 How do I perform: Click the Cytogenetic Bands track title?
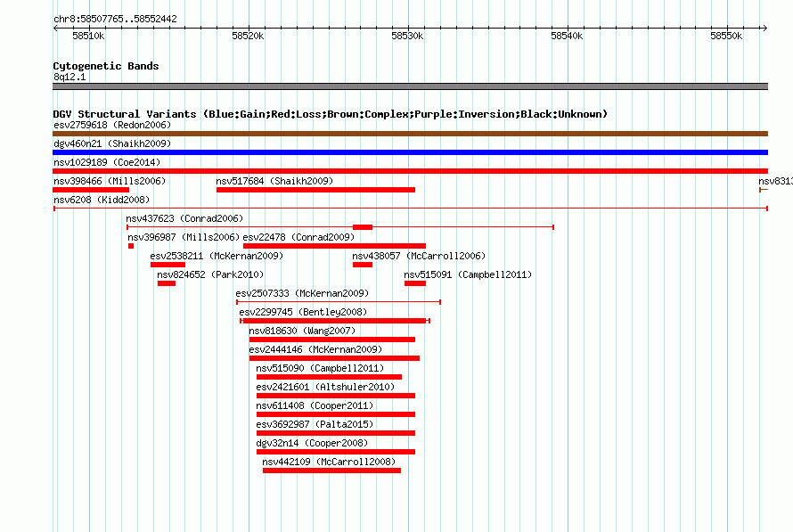106,66
